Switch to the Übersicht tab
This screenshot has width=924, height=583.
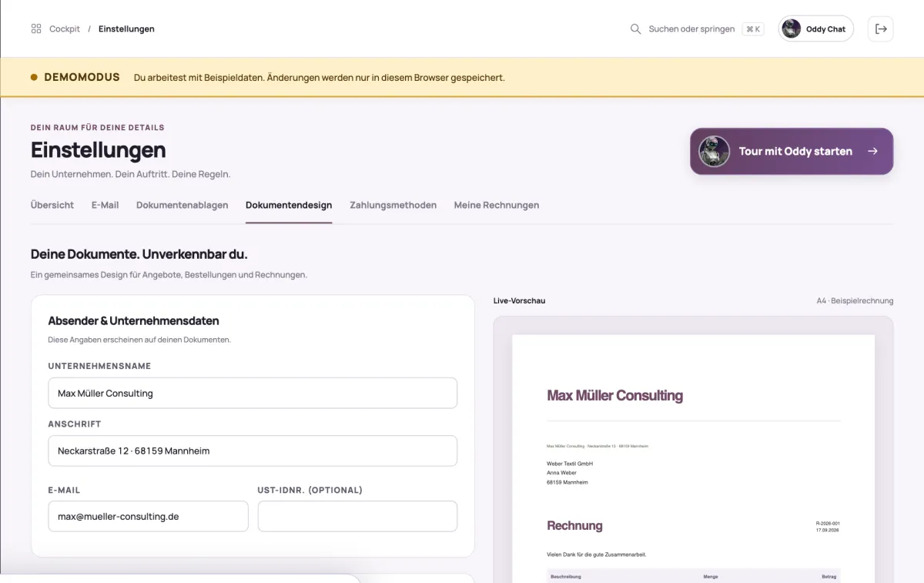click(x=52, y=205)
